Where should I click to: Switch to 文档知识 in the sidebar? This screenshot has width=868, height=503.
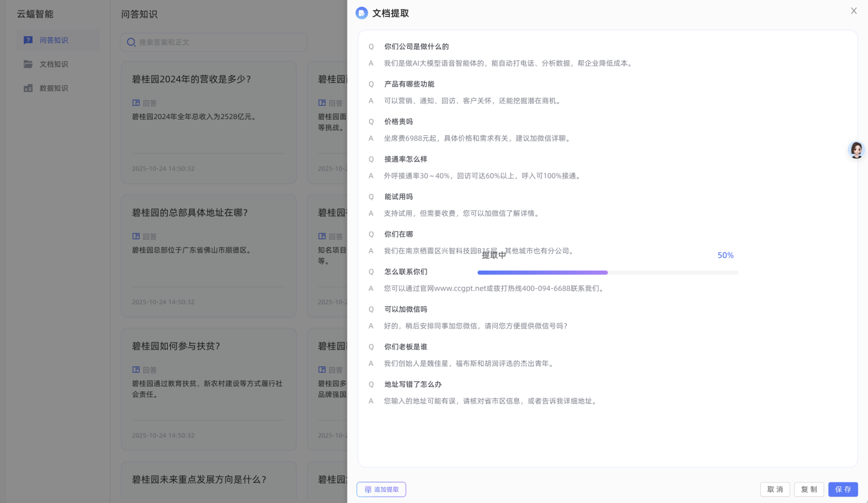pos(58,64)
